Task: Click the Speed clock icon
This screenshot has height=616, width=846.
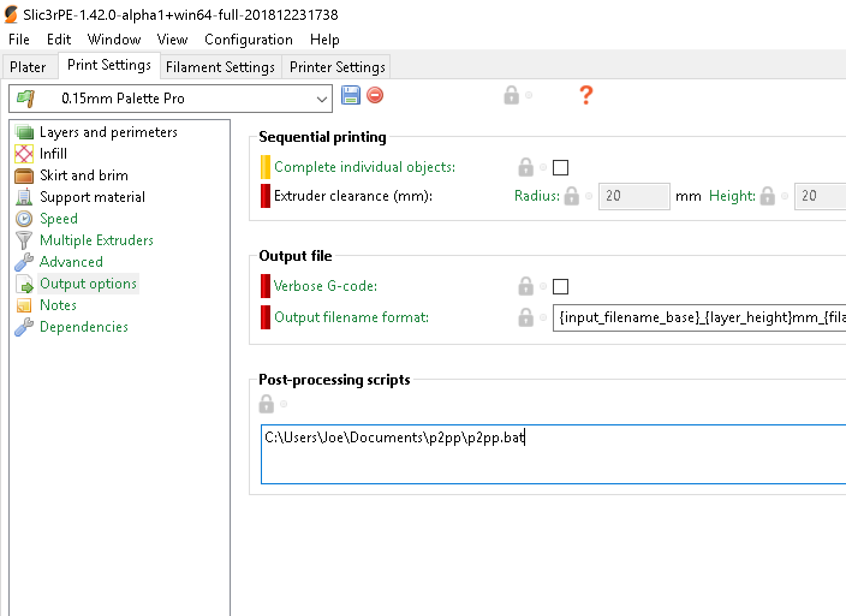Action: (x=24, y=219)
